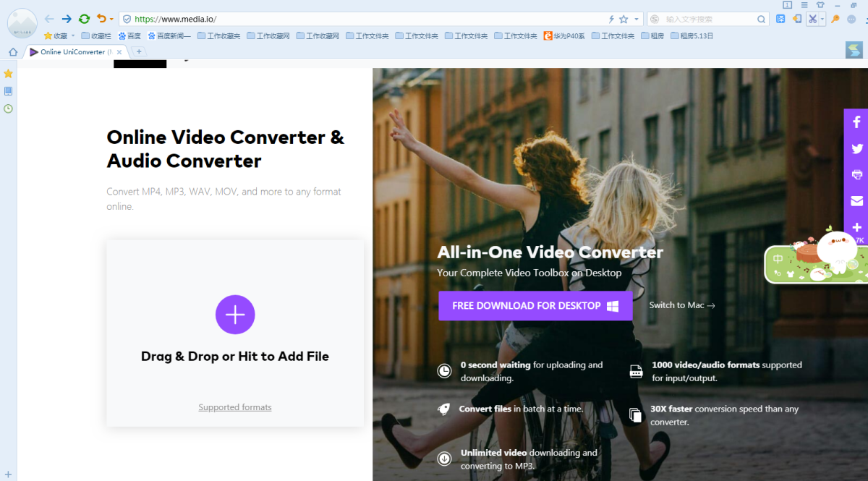This screenshot has width=868, height=481.
Task: Open a new browser tab
Action: [138, 51]
